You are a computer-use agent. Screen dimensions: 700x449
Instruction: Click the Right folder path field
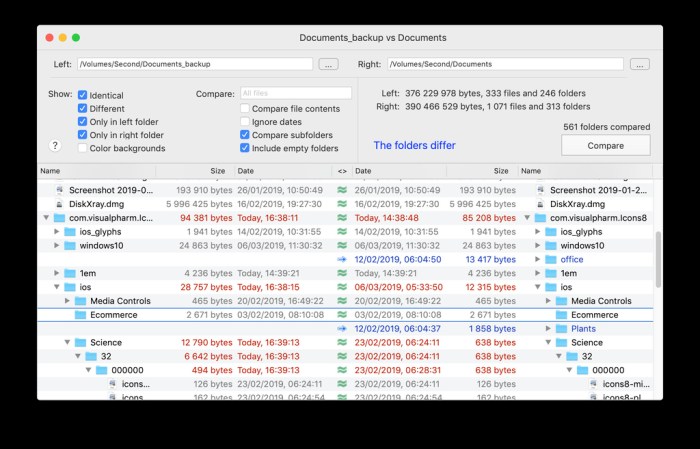(x=505, y=64)
